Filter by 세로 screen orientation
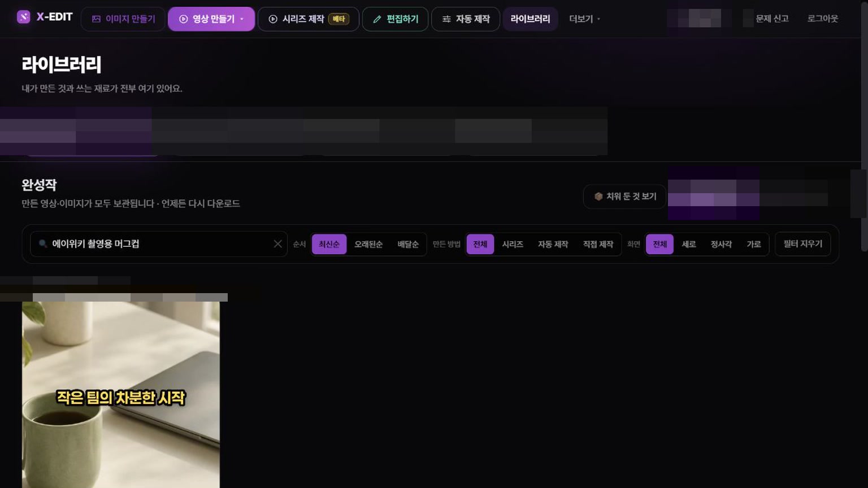The width and height of the screenshot is (868, 488). (689, 245)
